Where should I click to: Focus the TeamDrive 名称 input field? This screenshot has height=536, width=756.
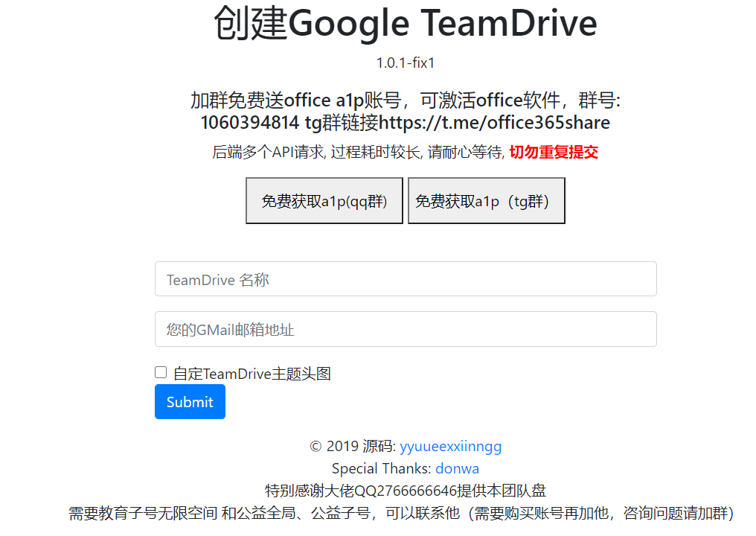406,279
